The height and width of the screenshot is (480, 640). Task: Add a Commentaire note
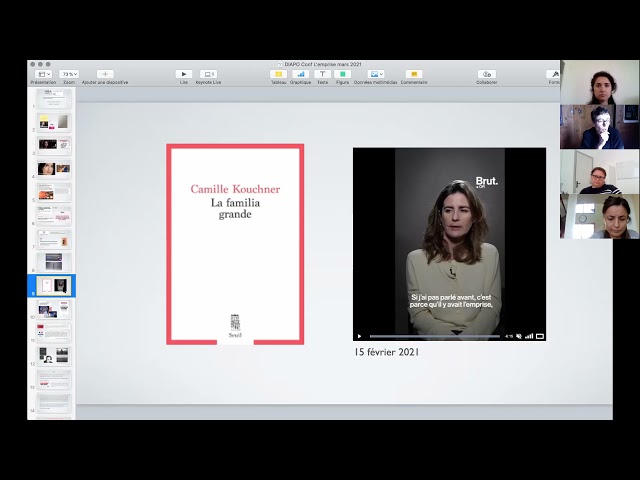click(x=414, y=74)
